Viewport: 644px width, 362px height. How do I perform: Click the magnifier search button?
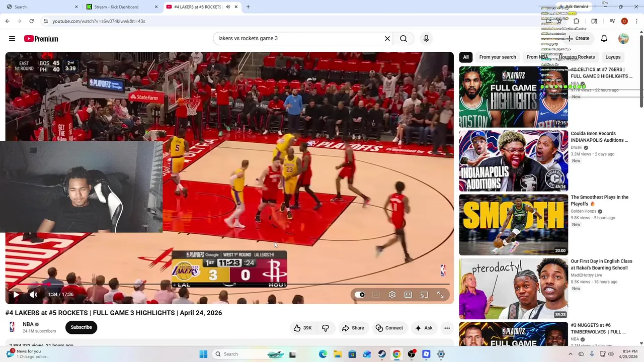pyautogui.click(x=404, y=38)
